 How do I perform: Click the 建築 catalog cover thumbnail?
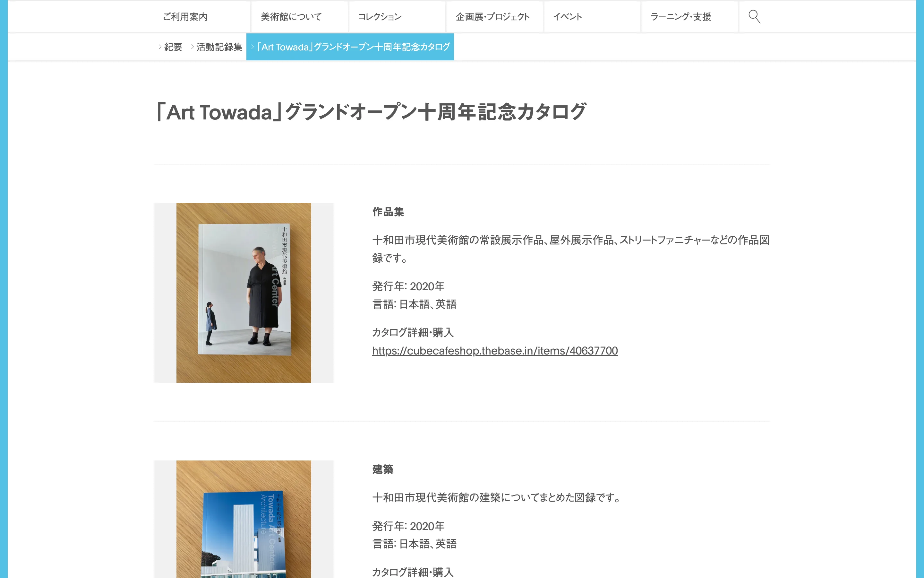[x=244, y=519]
